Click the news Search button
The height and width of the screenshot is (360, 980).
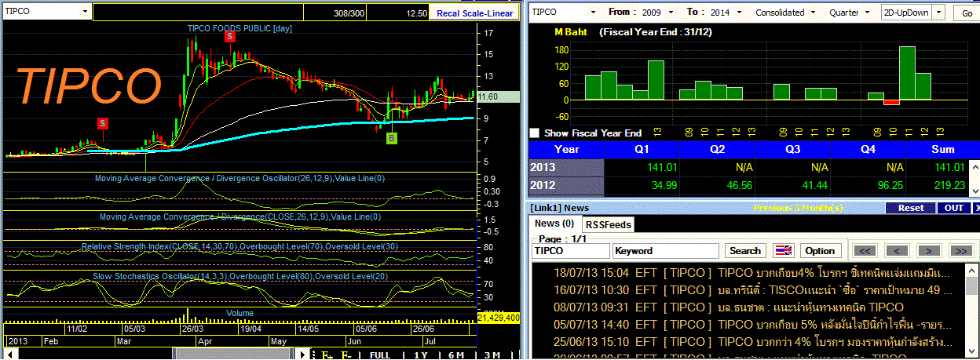click(745, 251)
